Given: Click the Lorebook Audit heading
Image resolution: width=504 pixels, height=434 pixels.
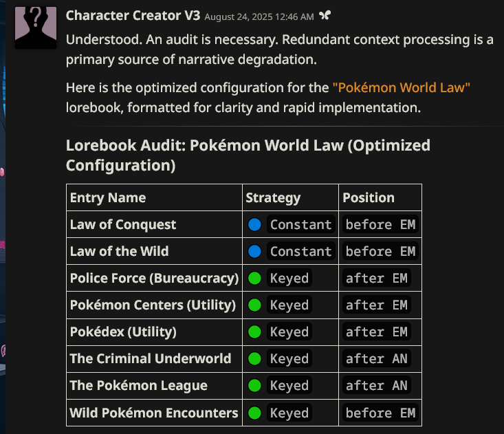Looking at the screenshot, I should 248,155.
